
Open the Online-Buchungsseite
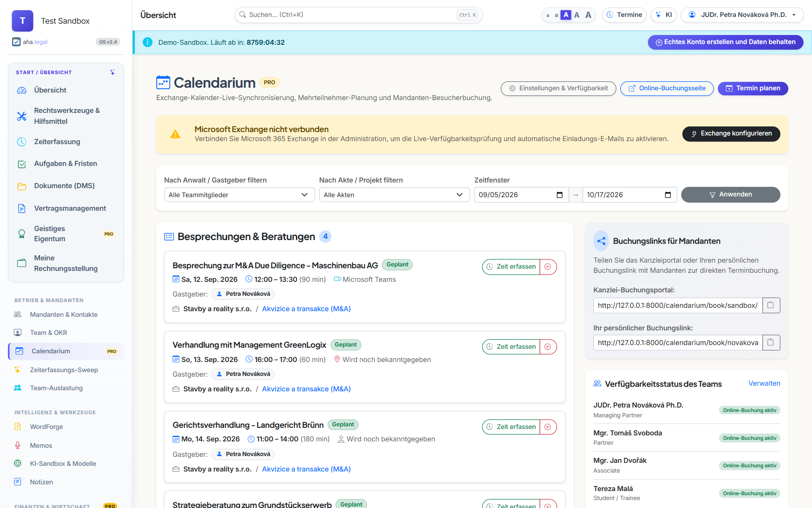[667, 88]
